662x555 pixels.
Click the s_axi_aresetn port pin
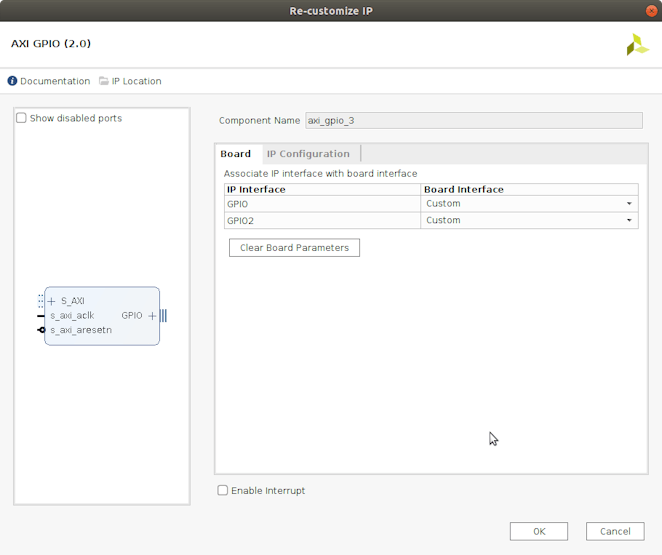41,330
